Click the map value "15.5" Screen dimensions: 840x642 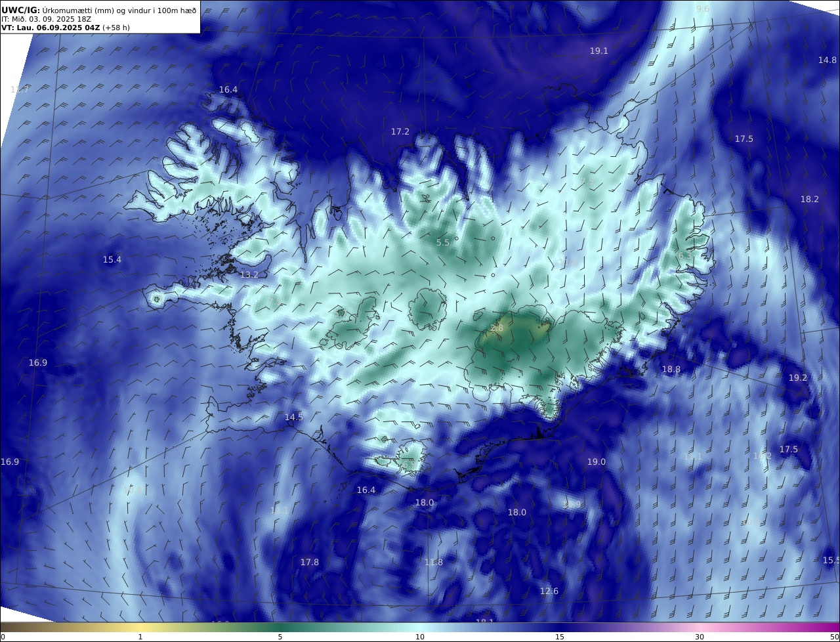(x=831, y=560)
